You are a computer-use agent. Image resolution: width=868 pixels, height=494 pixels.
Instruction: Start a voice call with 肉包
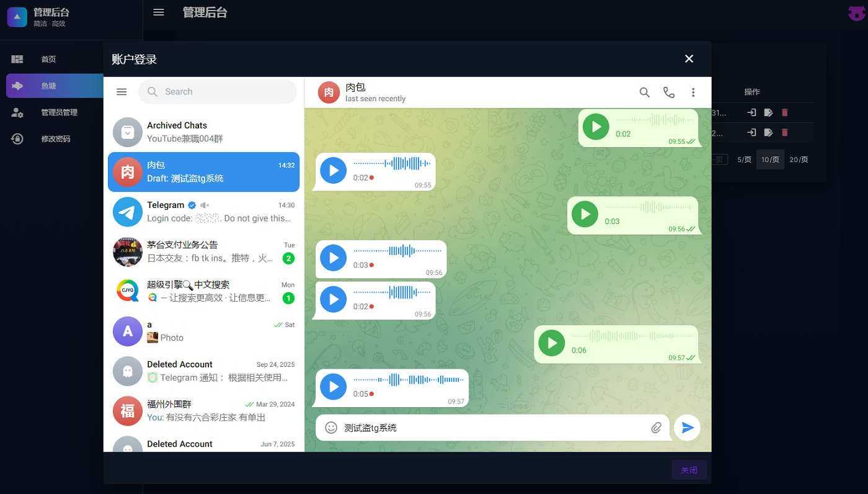tap(668, 92)
